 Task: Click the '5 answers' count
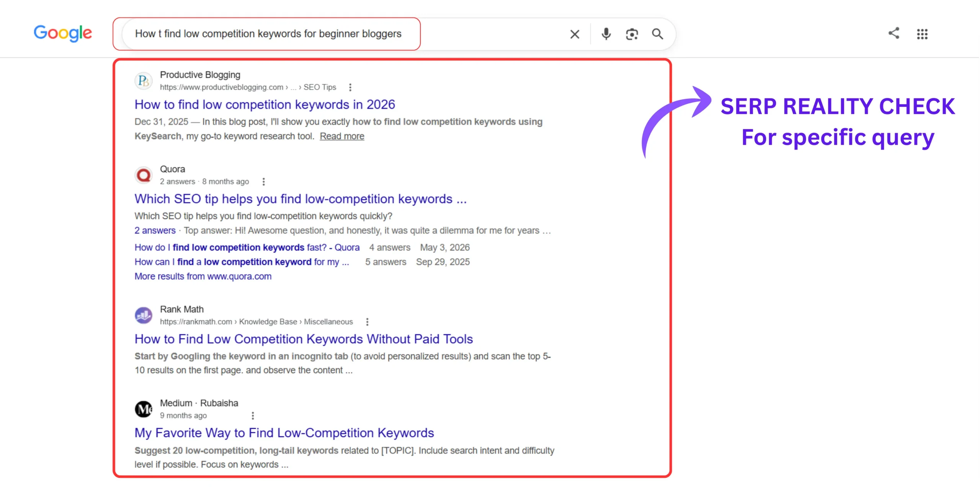coord(385,262)
